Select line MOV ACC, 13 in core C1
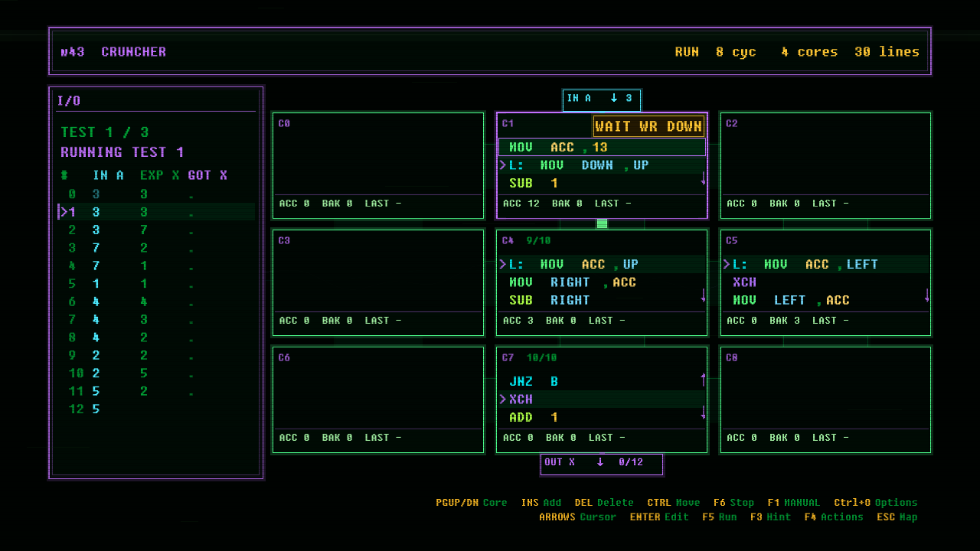 click(602, 147)
